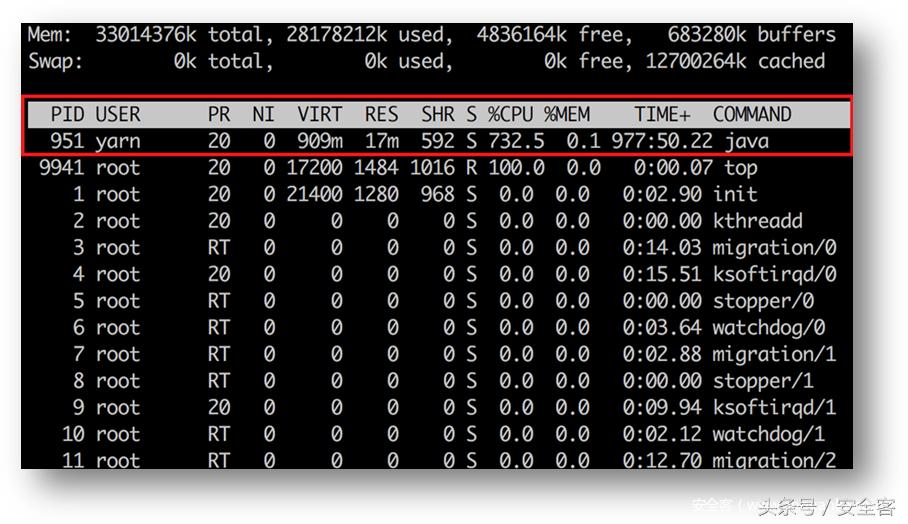Screen dimensions: 908x524
Task: Click the %CPU column header
Action: pos(510,114)
